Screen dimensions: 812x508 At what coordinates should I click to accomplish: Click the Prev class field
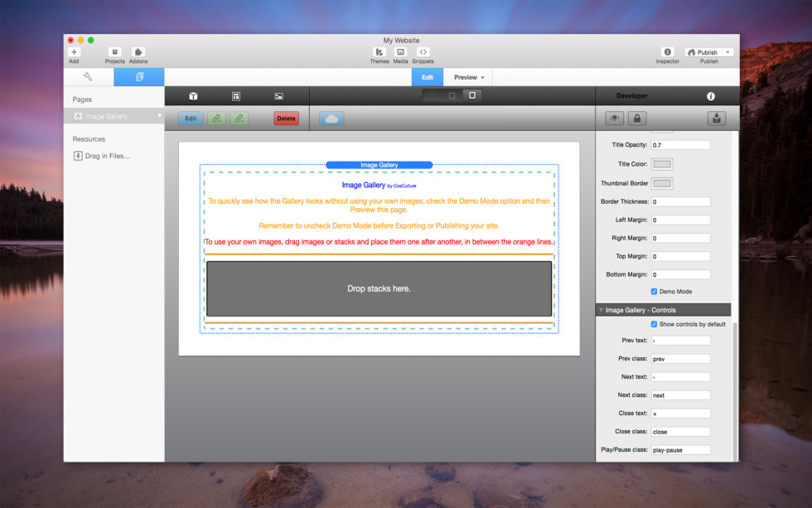pos(680,359)
